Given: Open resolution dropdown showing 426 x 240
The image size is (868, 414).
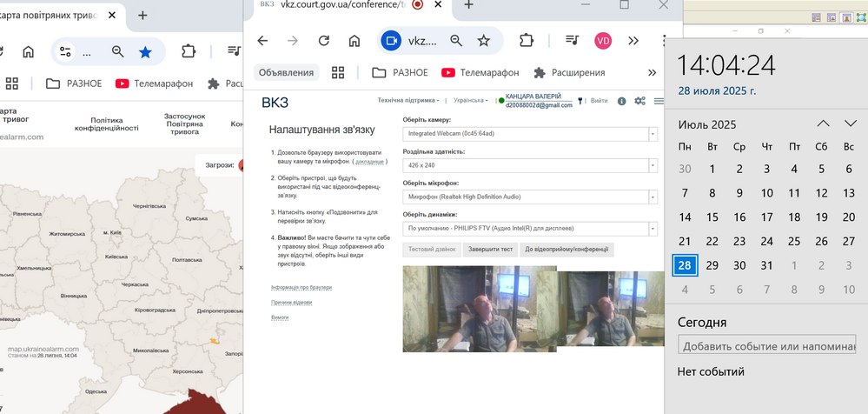Looking at the screenshot, I should (530, 165).
